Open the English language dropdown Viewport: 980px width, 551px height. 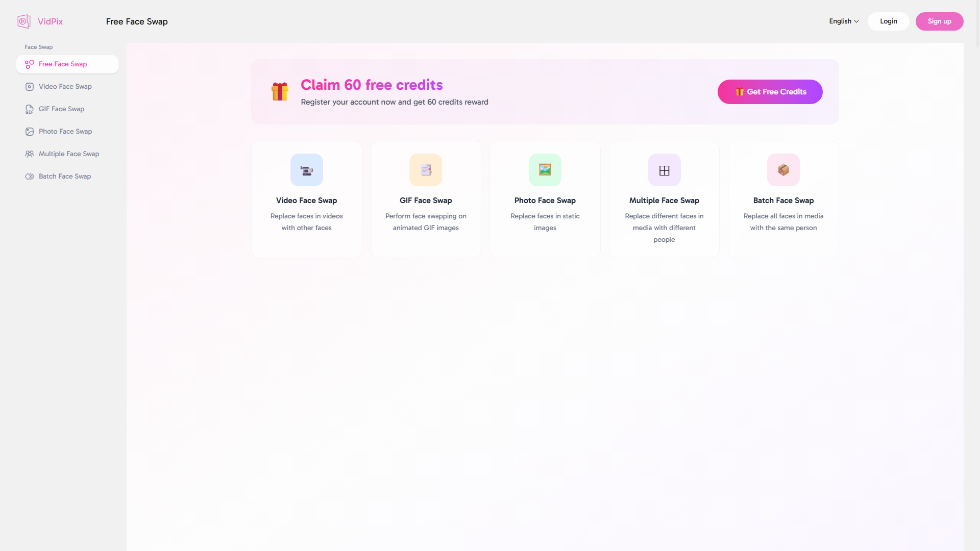[843, 21]
